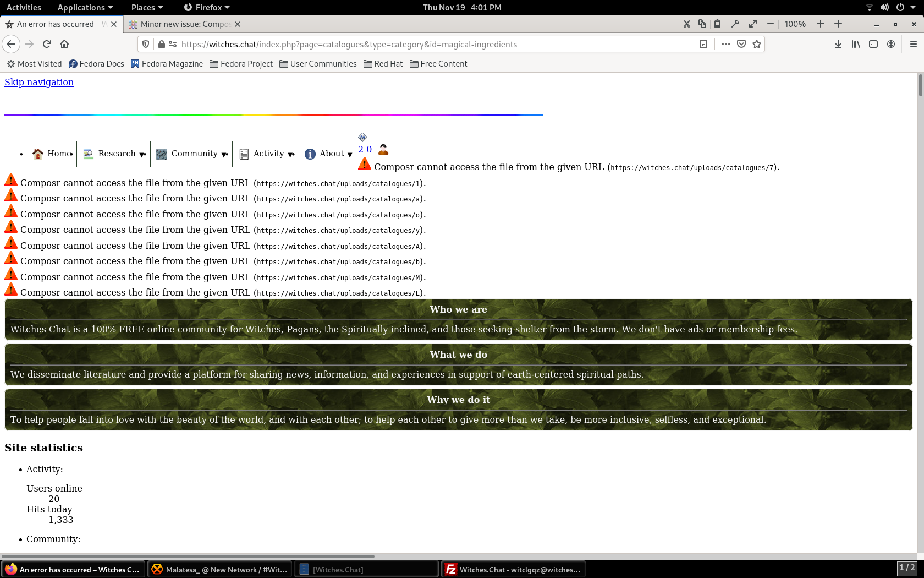Click the Research magnifier icon
The width and height of the screenshot is (924, 578).
pyautogui.click(x=87, y=154)
